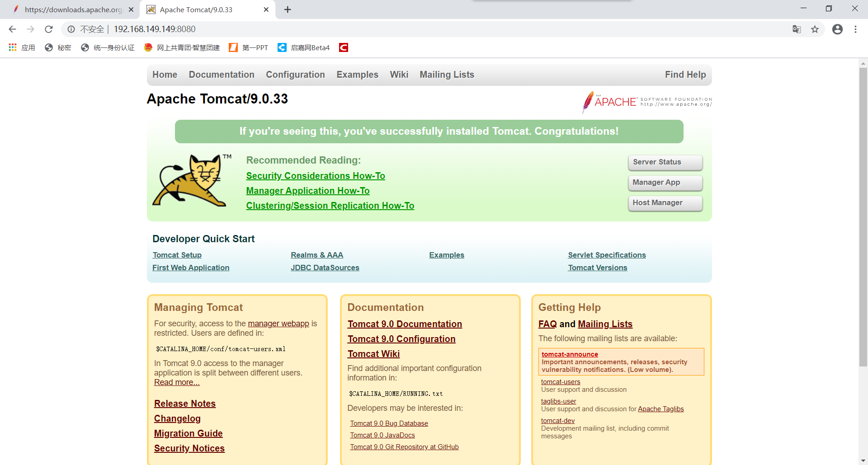
Task: Open a new browser tab
Action: [288, 9]
